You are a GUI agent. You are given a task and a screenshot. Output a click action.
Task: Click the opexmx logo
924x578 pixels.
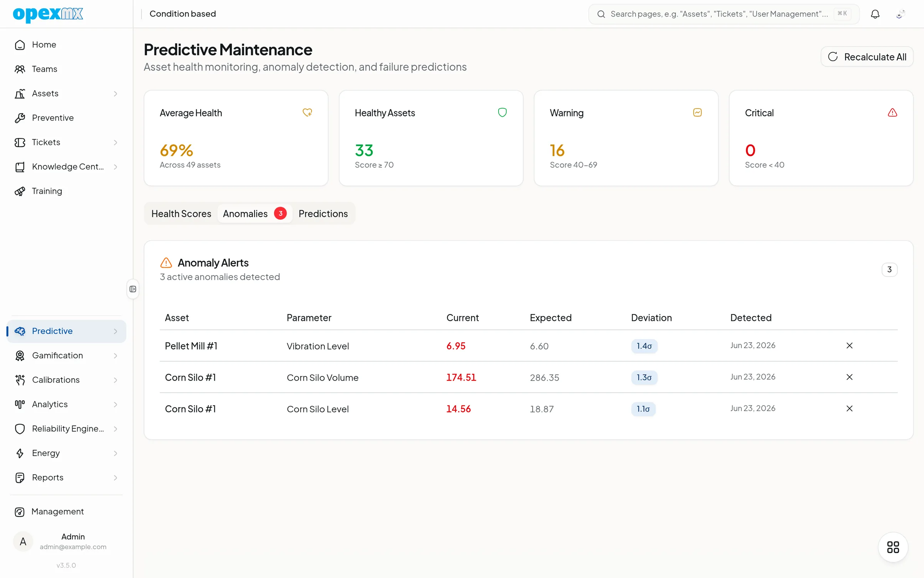point(48,14)
